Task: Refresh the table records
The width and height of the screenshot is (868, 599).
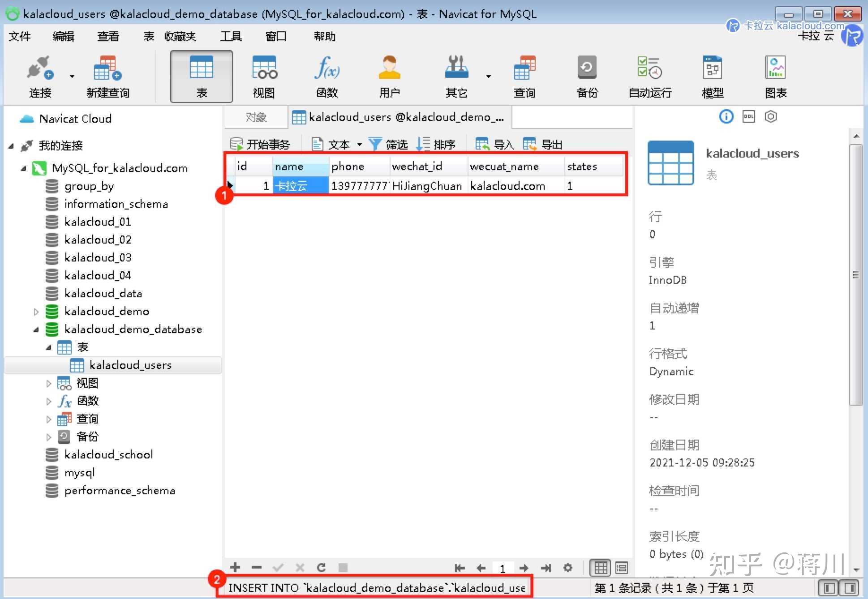Action: (321, 567)
